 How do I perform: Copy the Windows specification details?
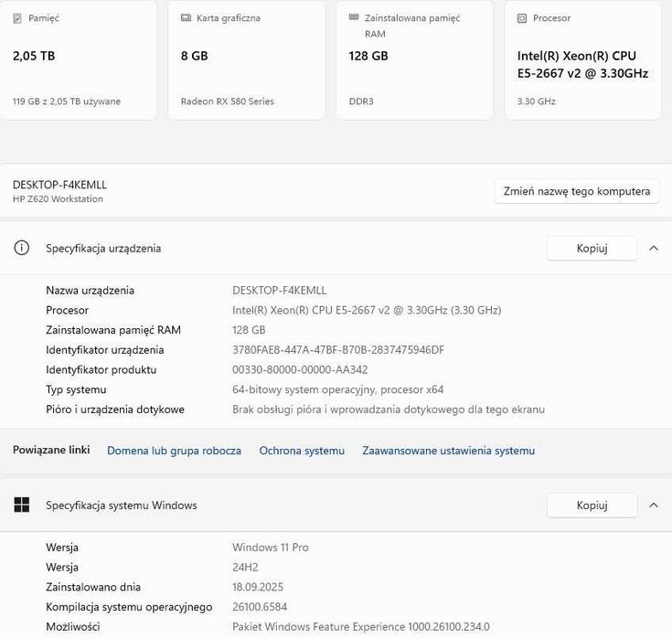[x=592, y=505]
